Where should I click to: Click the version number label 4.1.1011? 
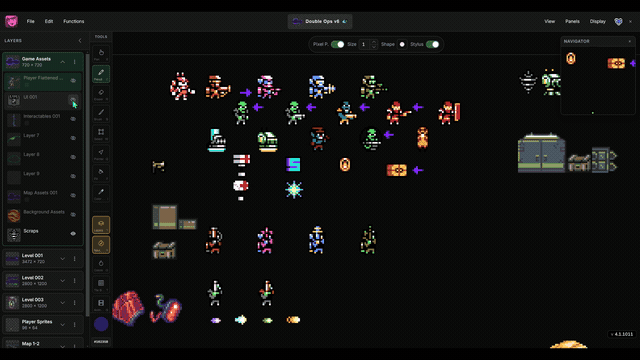622,334
